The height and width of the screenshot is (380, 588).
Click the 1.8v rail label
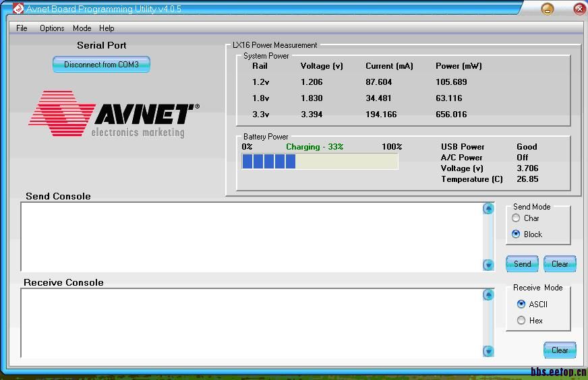(x=261, y=98)
